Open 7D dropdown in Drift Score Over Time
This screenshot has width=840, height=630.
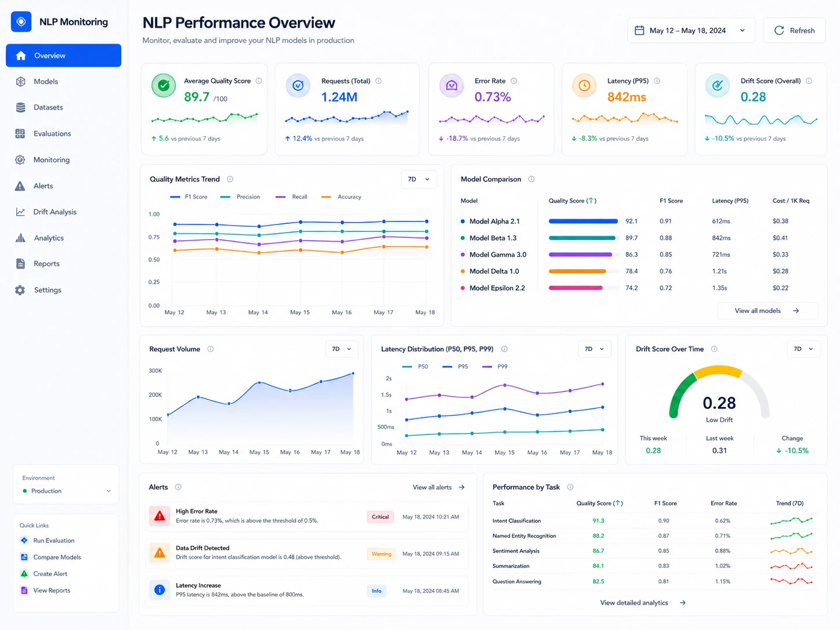tap(803, 349)
